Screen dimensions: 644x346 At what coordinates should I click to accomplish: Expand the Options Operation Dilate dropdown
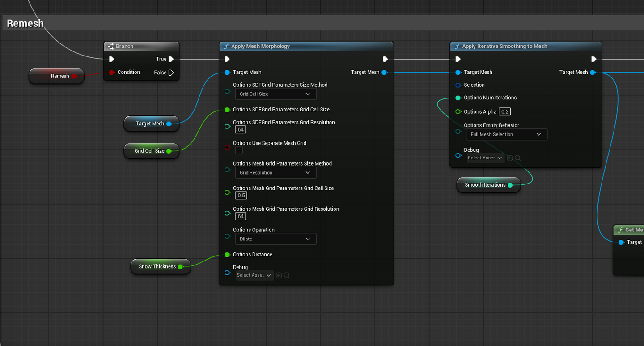point(275,239)
